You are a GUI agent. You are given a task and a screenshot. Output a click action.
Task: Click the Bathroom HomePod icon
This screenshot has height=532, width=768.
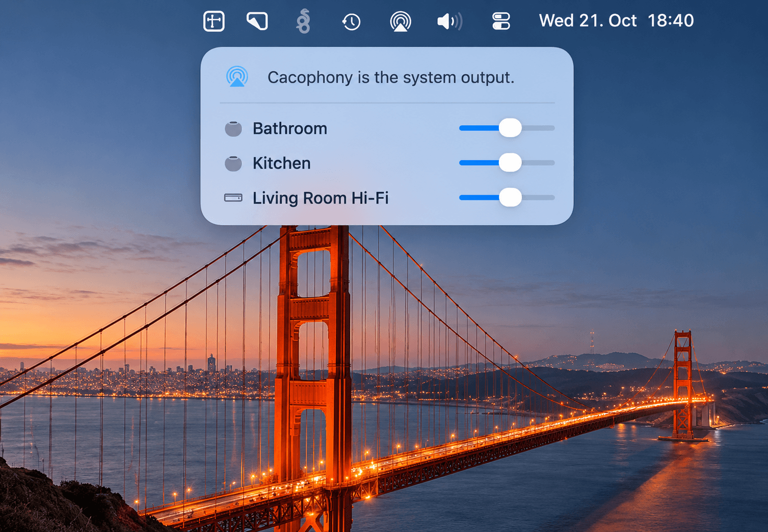click(x=233, y=128)
